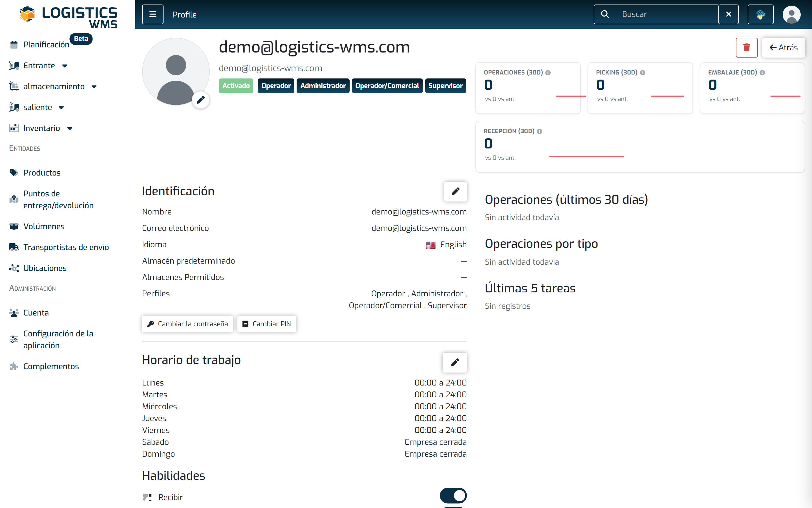
Task: Go back using the Atrás button
Action: point(784,47)
